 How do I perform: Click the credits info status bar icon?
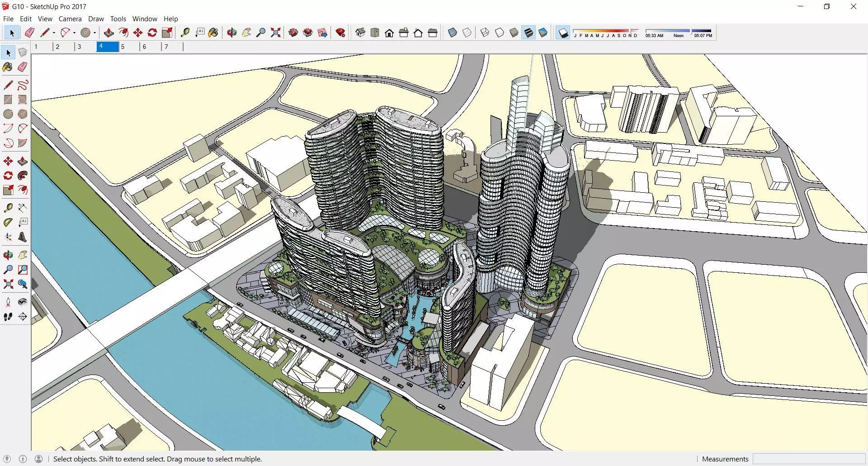(23, 459)
